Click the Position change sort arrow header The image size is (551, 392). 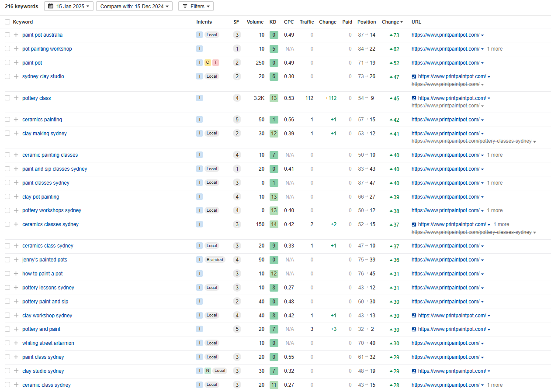[x=392, y=22]
